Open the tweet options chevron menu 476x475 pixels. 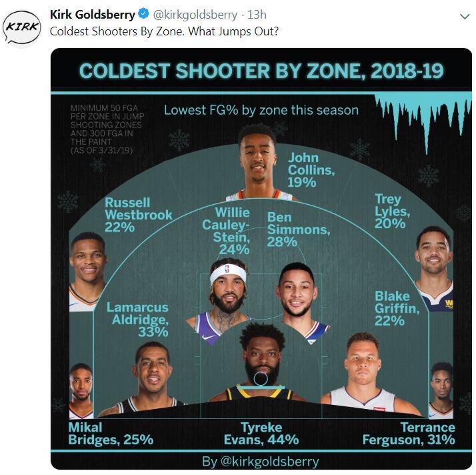tap(465, 16)
